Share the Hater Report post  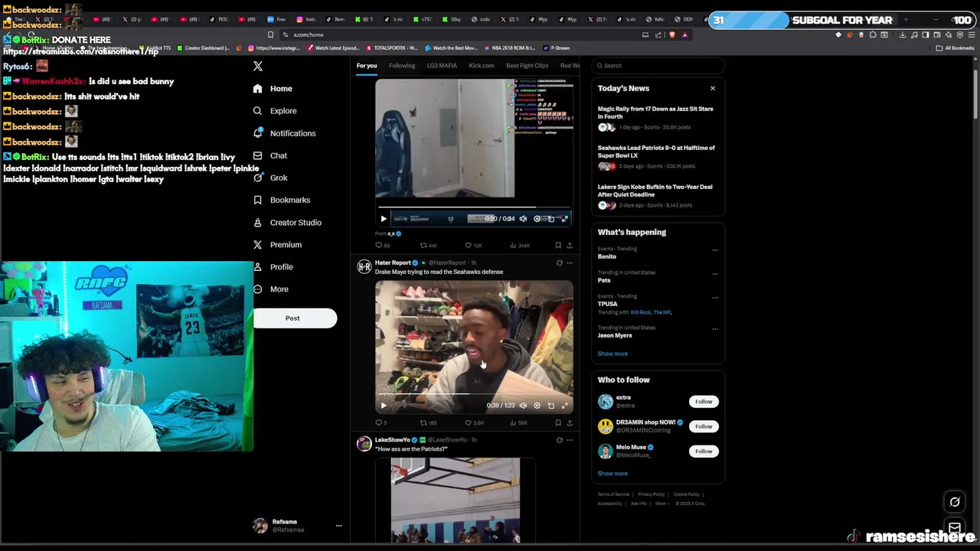[569, 422]
